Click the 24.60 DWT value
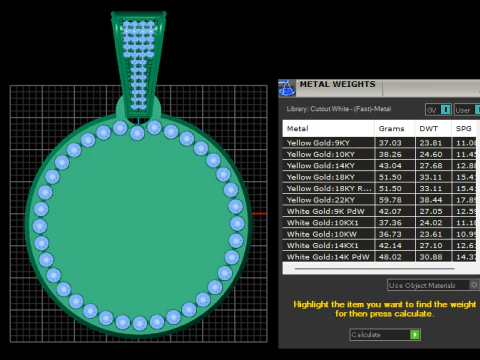 tap(431, 154)
